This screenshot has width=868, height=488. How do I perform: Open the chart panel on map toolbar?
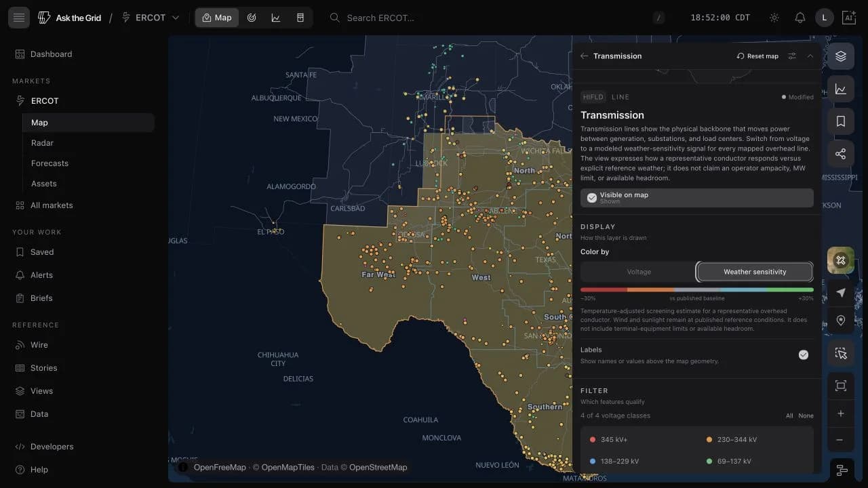(841, 89)
